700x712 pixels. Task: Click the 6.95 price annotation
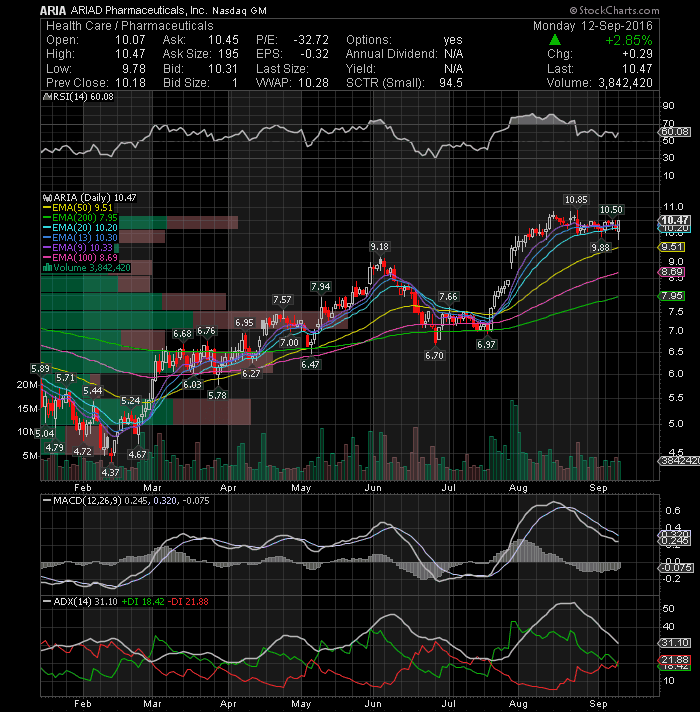pyautogui.click(x=244, y=323)
